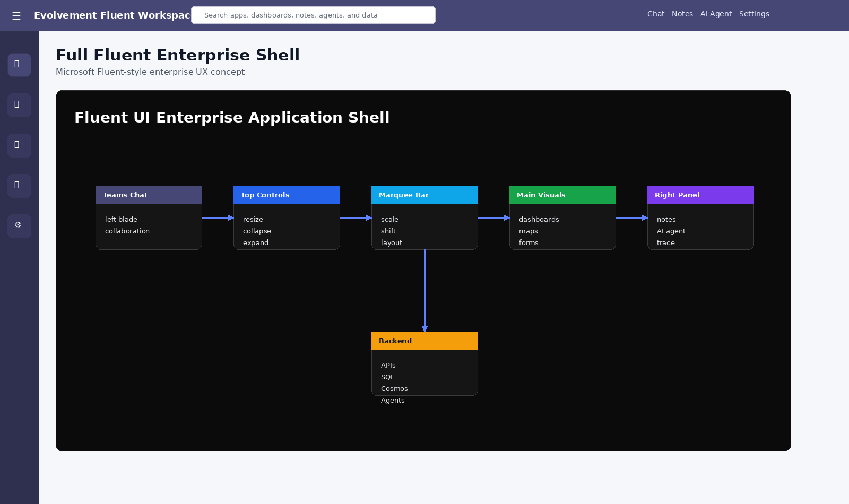849x504 pixels.
Task: Open Notes in the top navigation
Action: click(x=682, y=14)
